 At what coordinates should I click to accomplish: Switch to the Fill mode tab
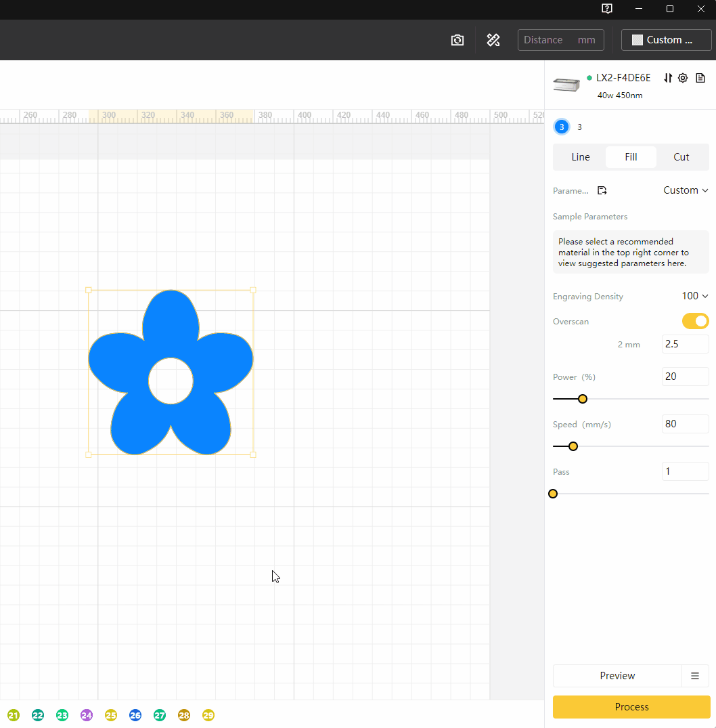(631, 157)
